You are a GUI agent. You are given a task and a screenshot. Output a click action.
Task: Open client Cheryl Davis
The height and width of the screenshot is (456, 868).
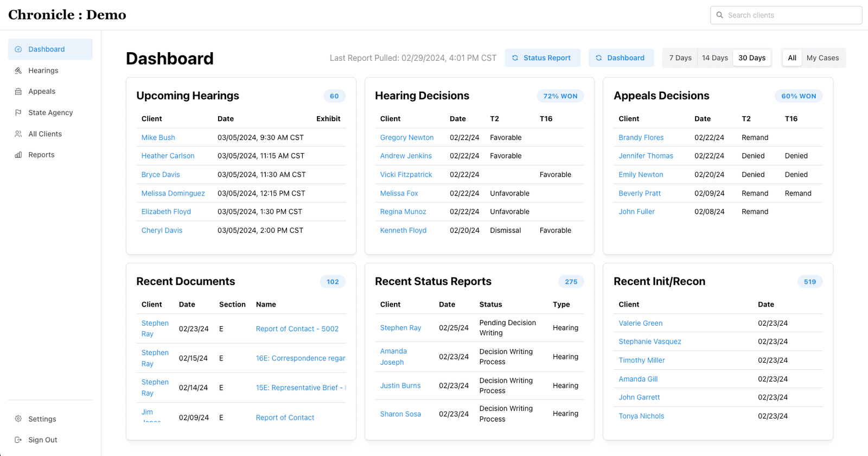(162, 231)
